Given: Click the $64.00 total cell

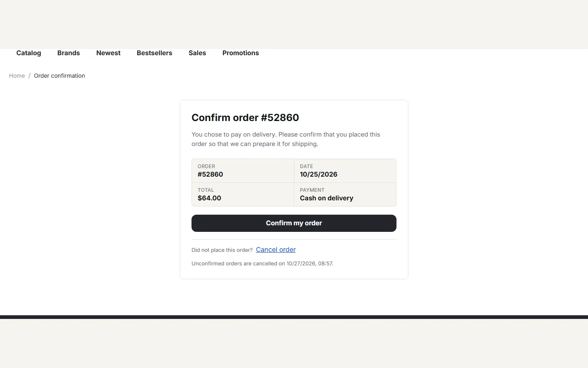Looking at the screenshot, I should 243,195.
